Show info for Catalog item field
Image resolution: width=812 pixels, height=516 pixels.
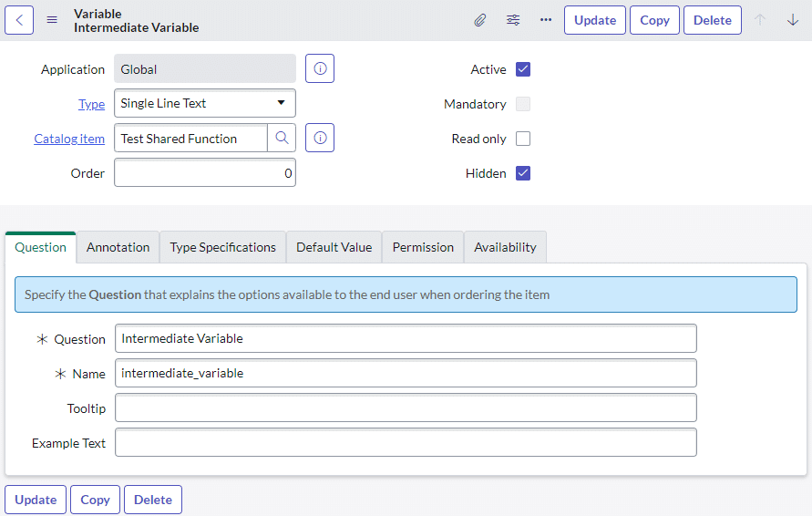pyautogui.click(x=320, y=138)
